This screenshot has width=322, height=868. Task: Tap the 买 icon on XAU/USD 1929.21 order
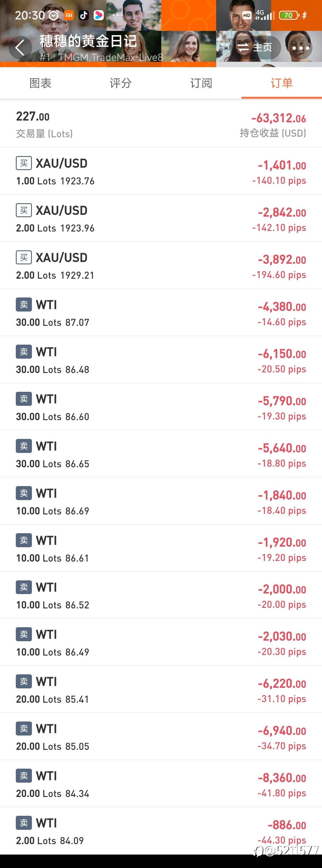pyautogui.click(x=24, y=258)
